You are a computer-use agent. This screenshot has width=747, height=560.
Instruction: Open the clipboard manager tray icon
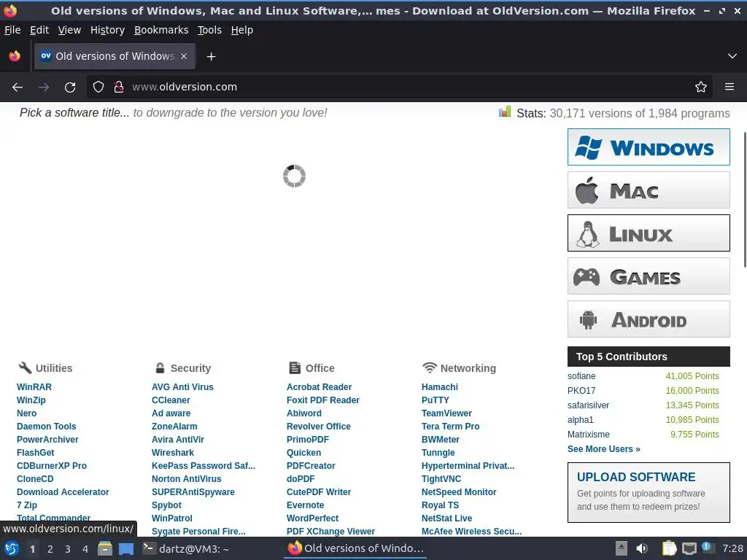pos(670,548)
